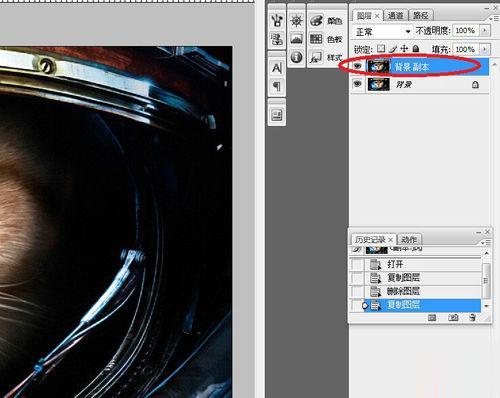Open the Layers panel options menu

pyautogui.click(x=493, y=19)
